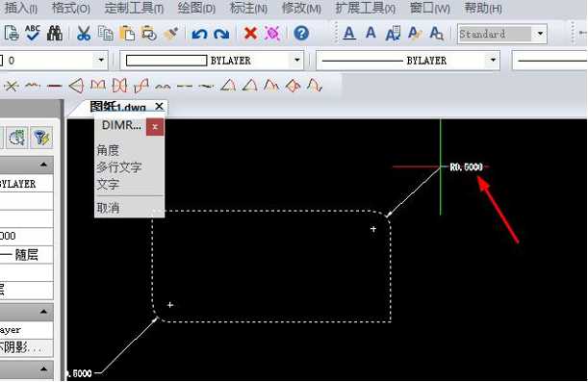This screenshot has height=382, width=588.
Task: Click the BYLAYER color swatch box
Action: tap(166, 61)
